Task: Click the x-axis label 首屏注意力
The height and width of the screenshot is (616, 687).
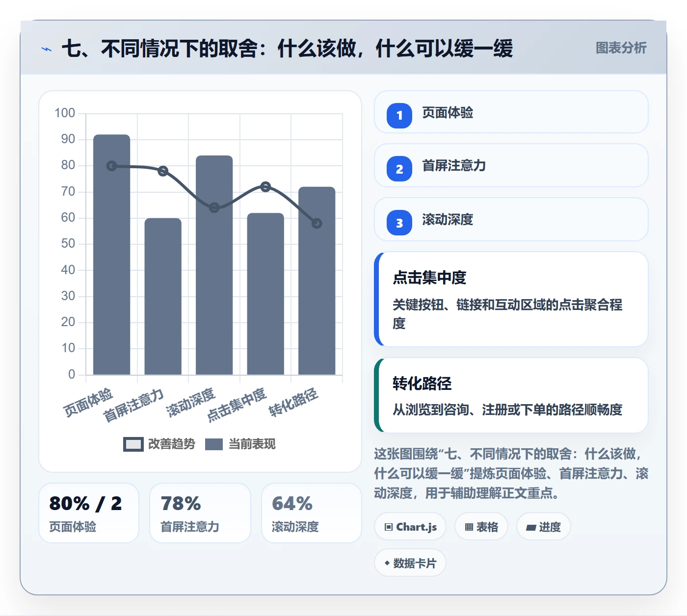Action: [x=133, y=406]
